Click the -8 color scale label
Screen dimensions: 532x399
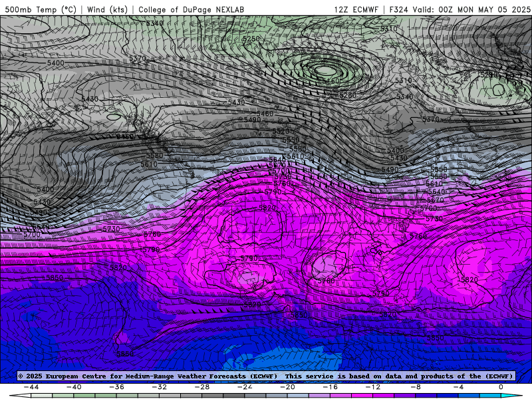tap(416, 387)
